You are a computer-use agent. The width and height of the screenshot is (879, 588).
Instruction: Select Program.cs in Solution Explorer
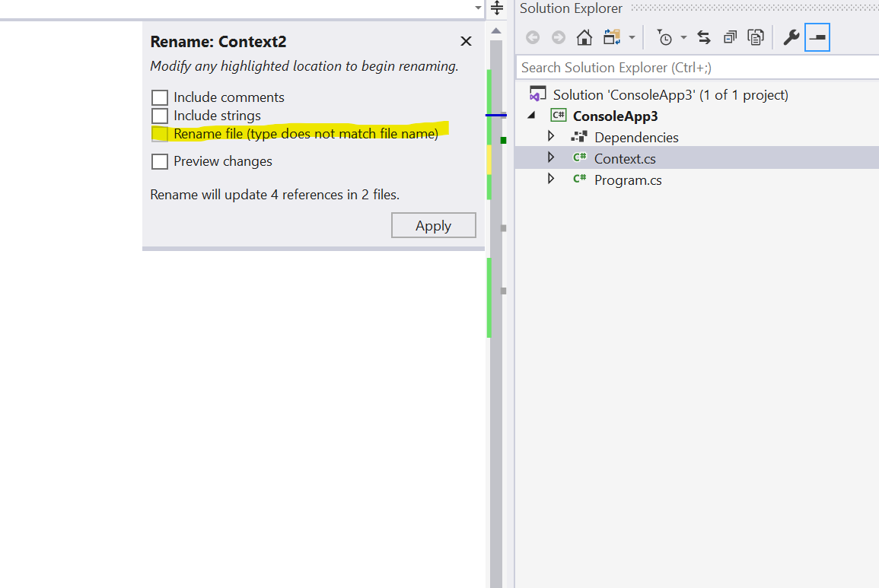tap(627, 180)
